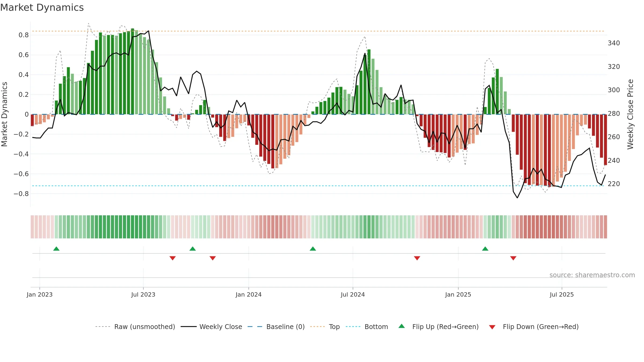Toggle Flip Up (Red→Green) legend entry
This screenshot has height=362, width=644.
pos(438,327)
